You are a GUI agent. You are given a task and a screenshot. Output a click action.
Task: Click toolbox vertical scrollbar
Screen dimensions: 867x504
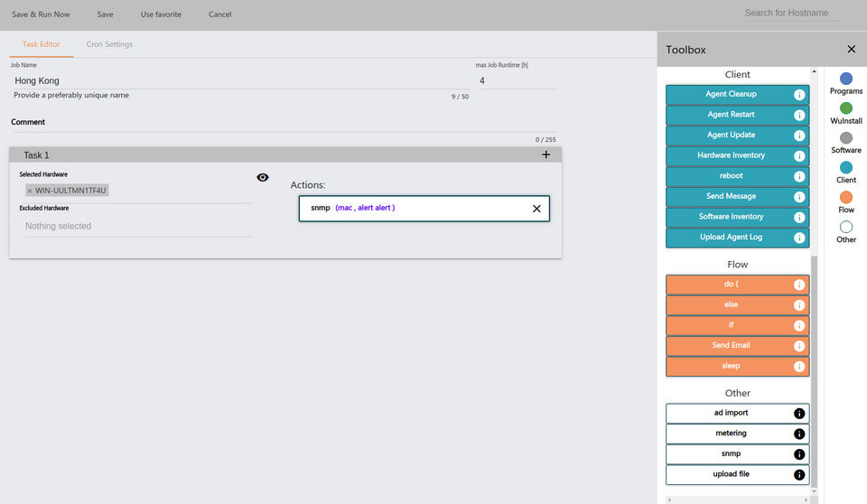coord(814,370)
